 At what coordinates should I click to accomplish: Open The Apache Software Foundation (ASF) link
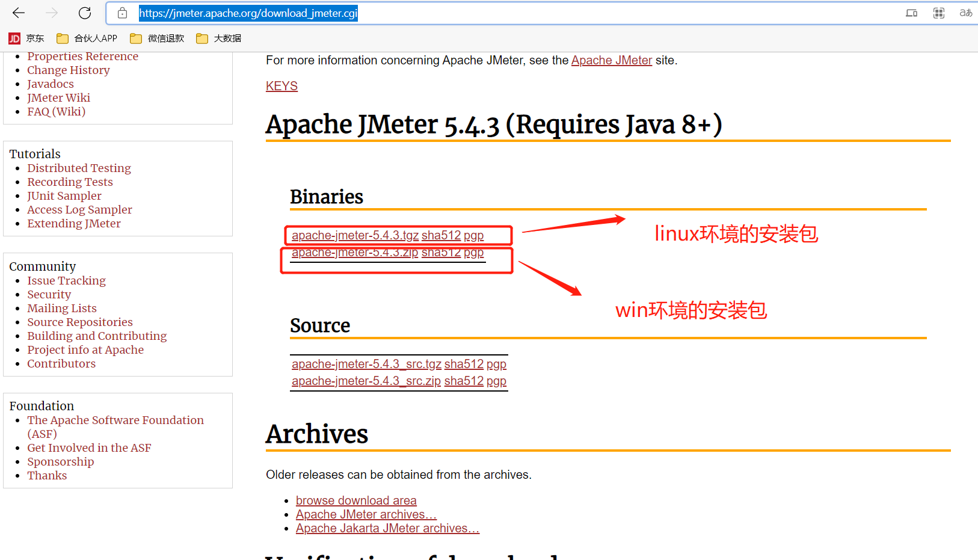point(115,420)
